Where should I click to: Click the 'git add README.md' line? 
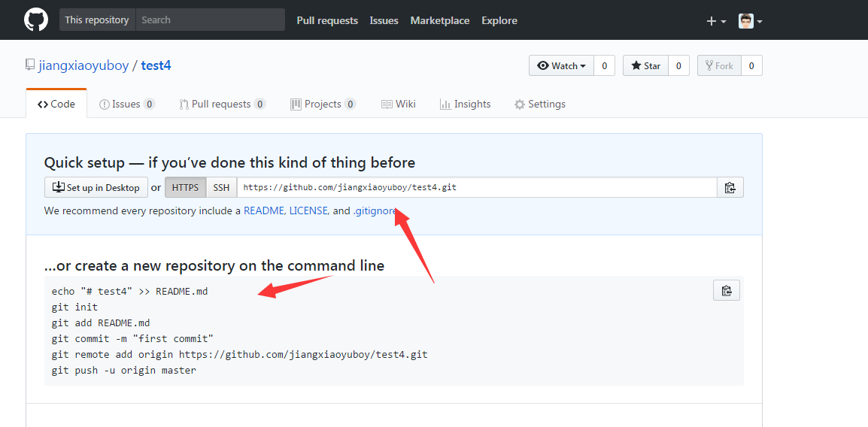(101, 323)
